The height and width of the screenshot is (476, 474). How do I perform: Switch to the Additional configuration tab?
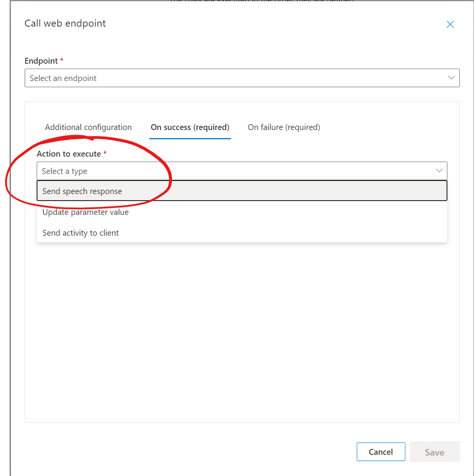pyautogui.click(x=88, y=127)
